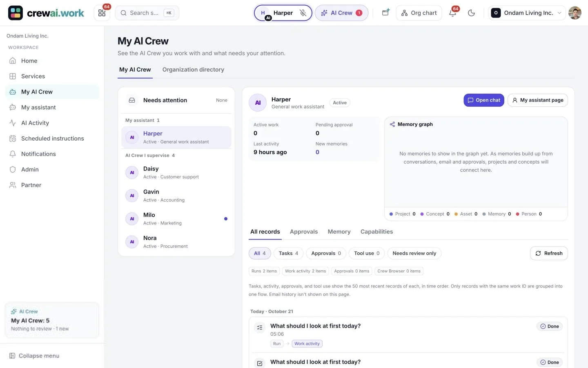
Task: Open the AI Crew top button
Action: click(x=341, y=13)
